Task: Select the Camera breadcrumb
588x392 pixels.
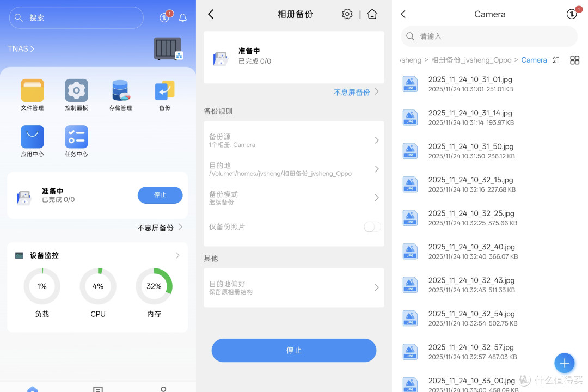Action: point(534,60)
